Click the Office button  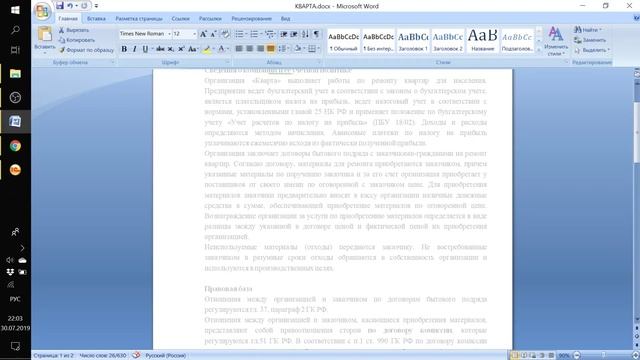(42, 11)
